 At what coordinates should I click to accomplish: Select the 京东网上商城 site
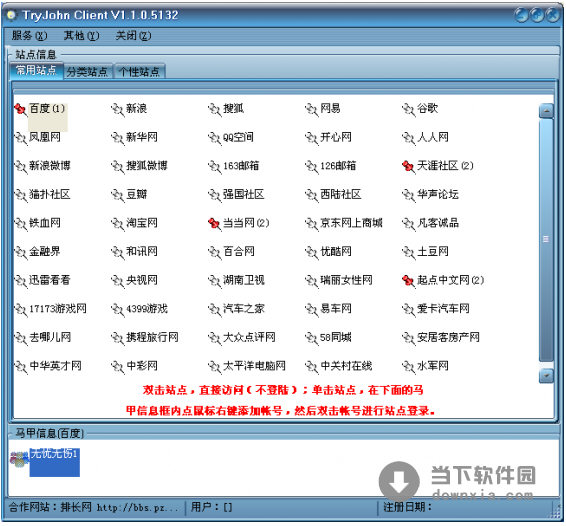(x=351, y=223)
